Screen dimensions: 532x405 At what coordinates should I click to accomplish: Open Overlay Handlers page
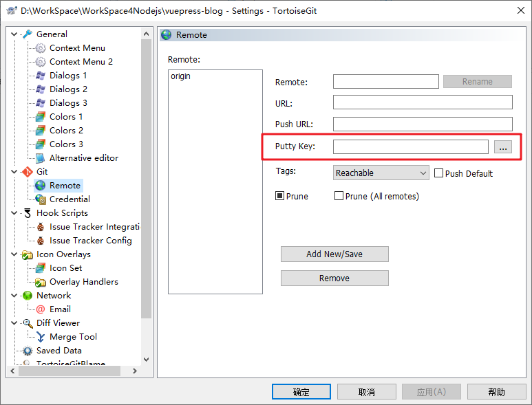84,282
